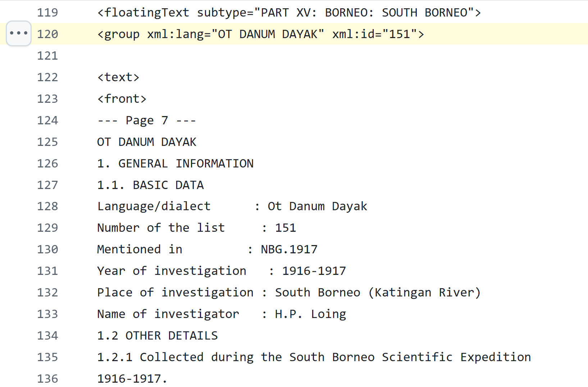Click the 'Page 7' marker text

point(147,120)
